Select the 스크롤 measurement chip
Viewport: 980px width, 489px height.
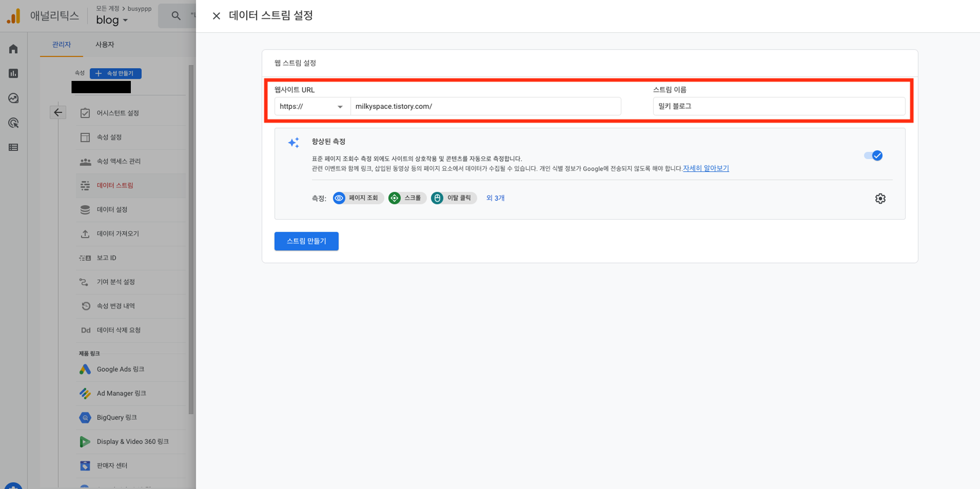(x=407, y=198)
